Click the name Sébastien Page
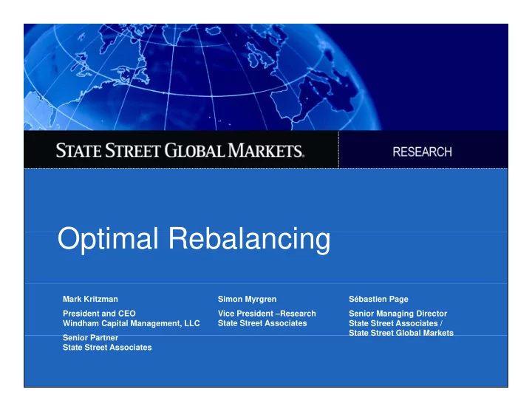532x412 pixels. click(x=378, y=300)
